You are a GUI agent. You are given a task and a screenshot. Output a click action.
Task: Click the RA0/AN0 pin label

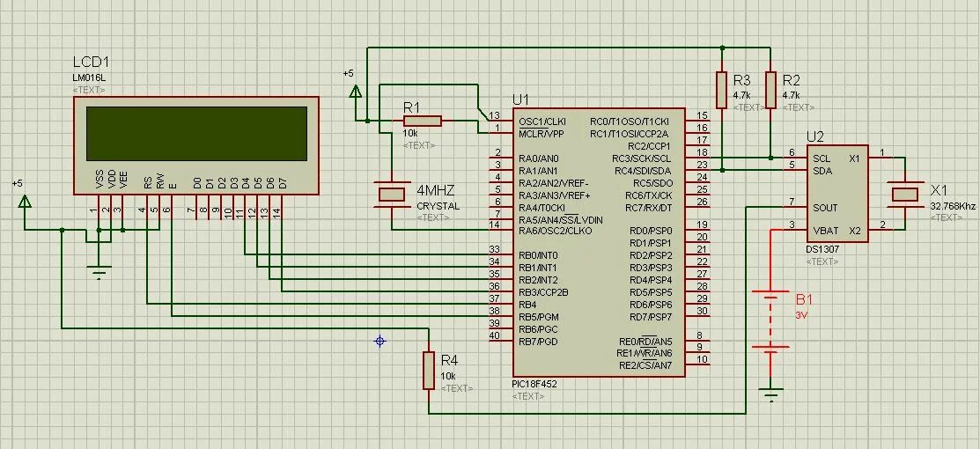coord(538,158)
